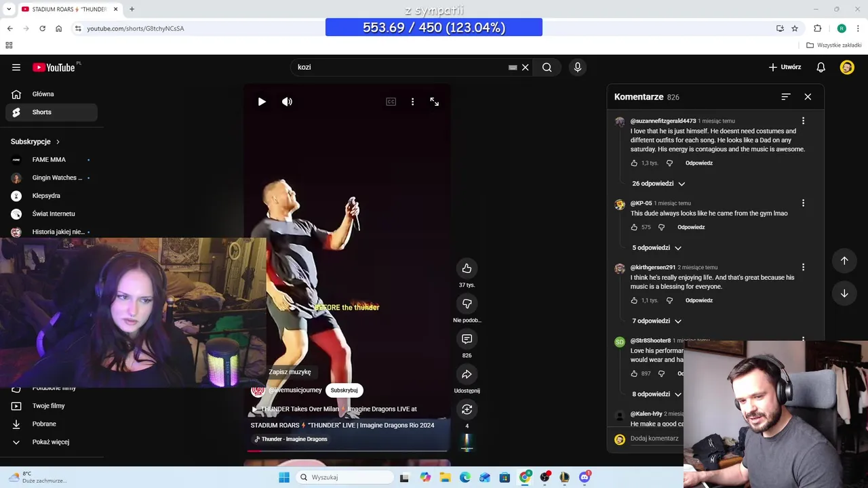This screenshot has width=868, height=488.
Task: Reply to suzannefitzgerald4473's comment
Action: pos(699,163)
